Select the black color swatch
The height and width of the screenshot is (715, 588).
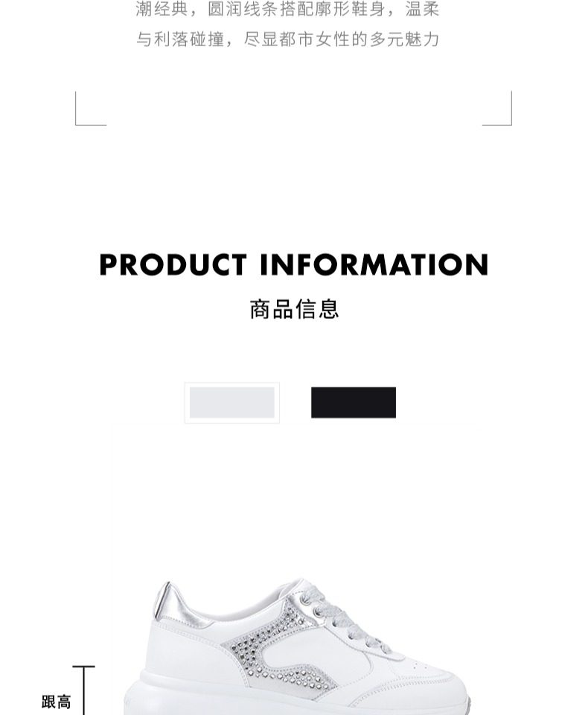tap(354, 402)
